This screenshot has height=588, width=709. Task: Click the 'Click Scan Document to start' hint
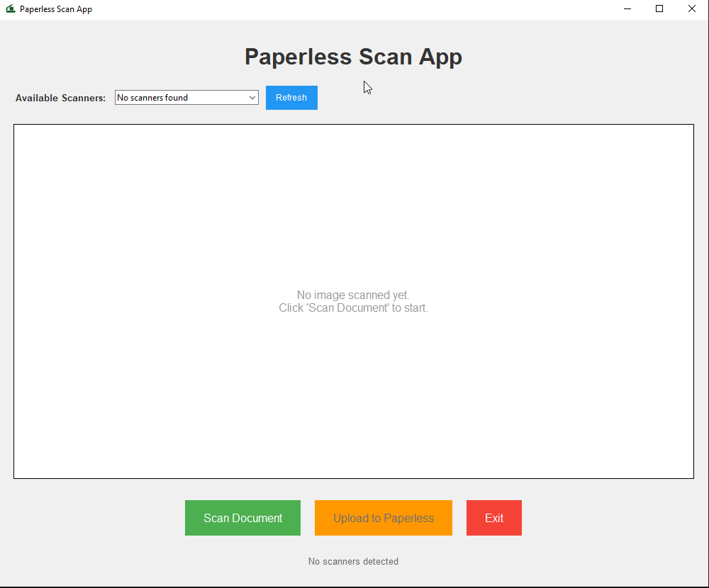(353, 307)
